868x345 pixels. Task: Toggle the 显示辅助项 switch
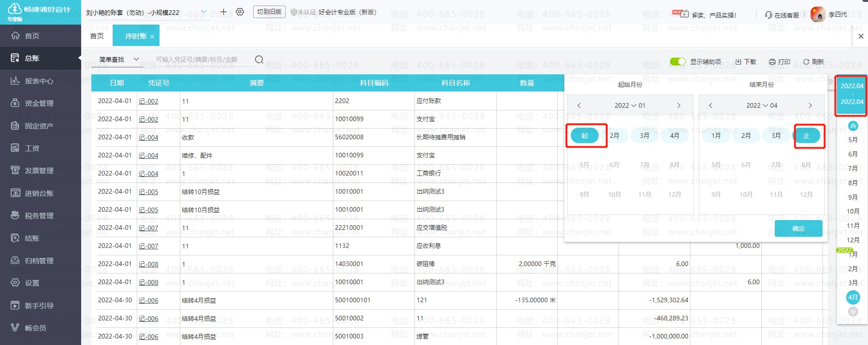[x=678, y=62]
